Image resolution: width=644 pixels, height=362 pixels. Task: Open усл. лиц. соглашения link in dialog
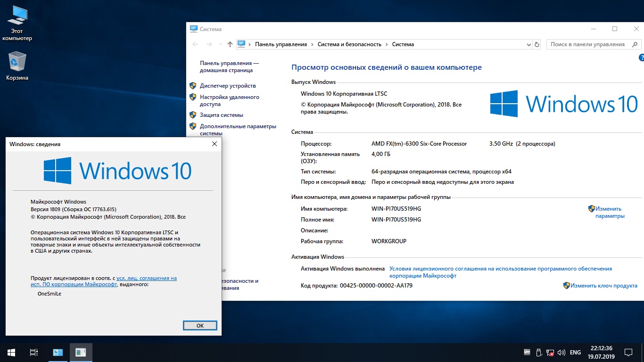[104, 281]
